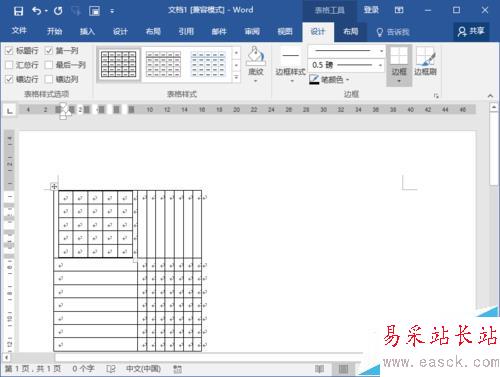Click the table move handle
Image resolution: width=500 pixels, height=377 pixels.
[54, 186]
